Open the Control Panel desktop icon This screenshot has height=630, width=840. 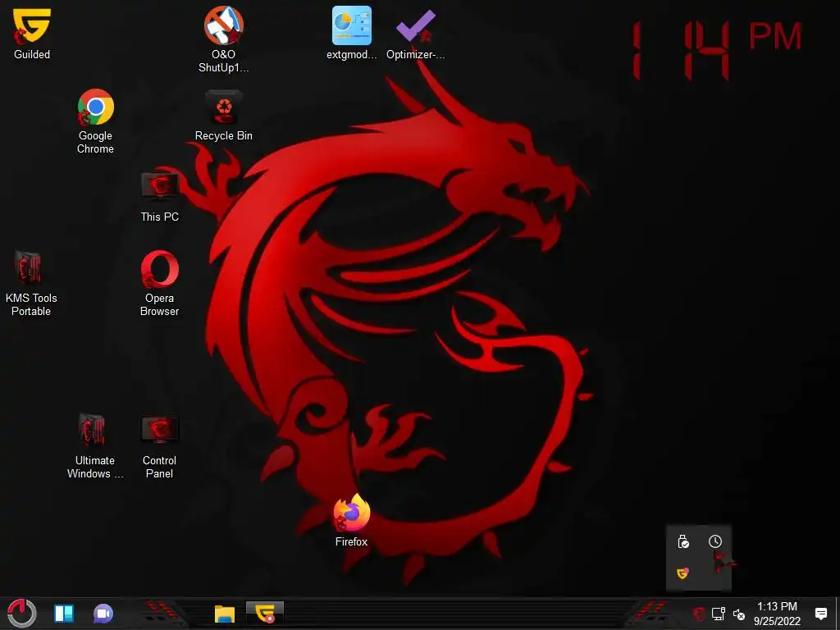click(x=160, y=445)
